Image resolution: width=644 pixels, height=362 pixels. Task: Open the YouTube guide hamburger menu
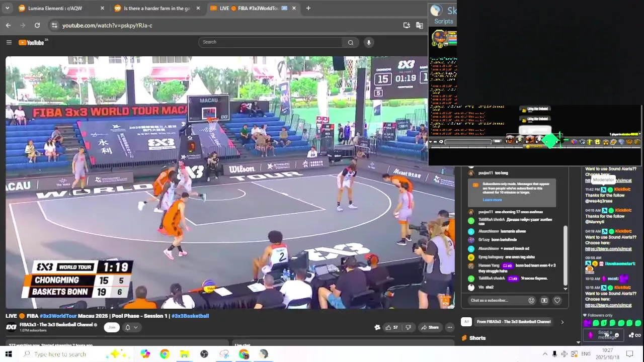pyautogui.click(x=9, y=42)
